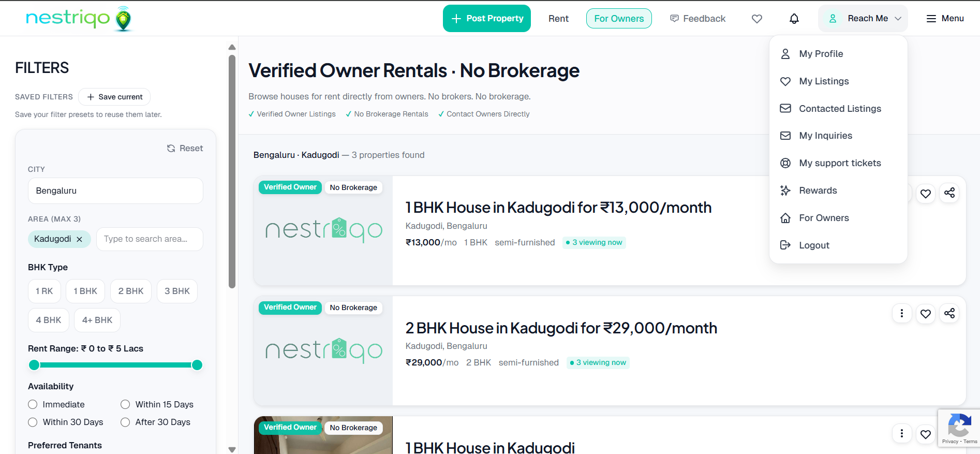The width and height of the screenshot is (980, 454).
Task: Open Feedback link
Action: (697, 19)
